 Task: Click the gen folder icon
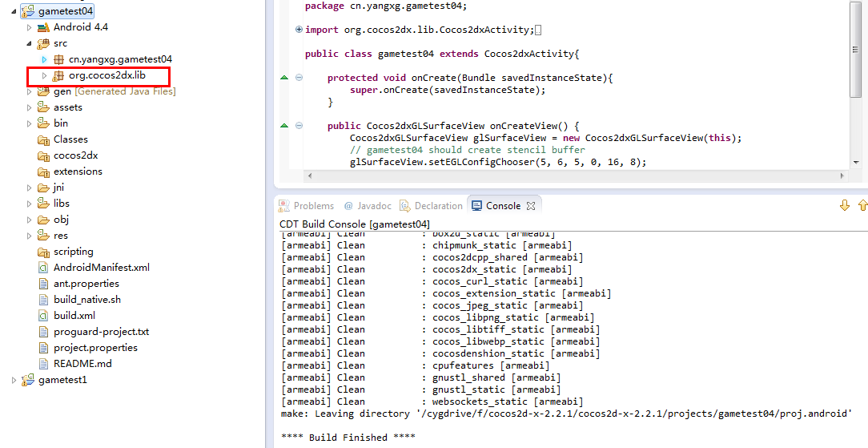[43, 91]
